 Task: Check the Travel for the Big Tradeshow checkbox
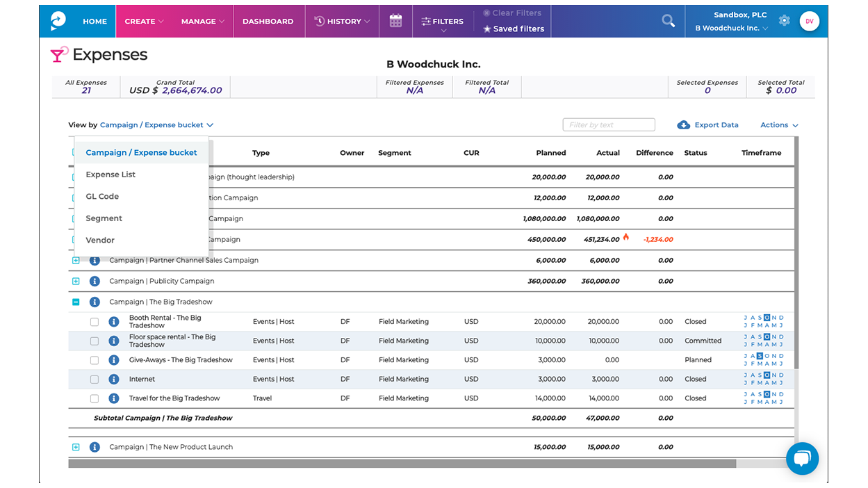click(95, 398)
